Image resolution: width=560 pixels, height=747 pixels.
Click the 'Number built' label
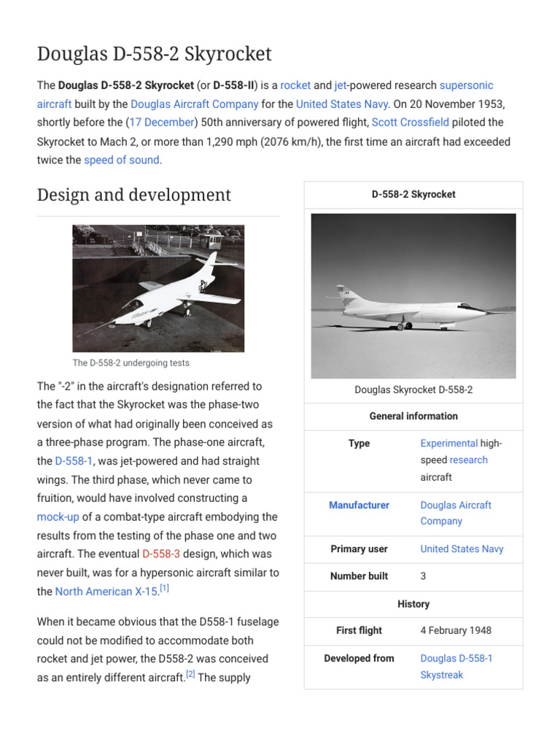pos(359,576)
